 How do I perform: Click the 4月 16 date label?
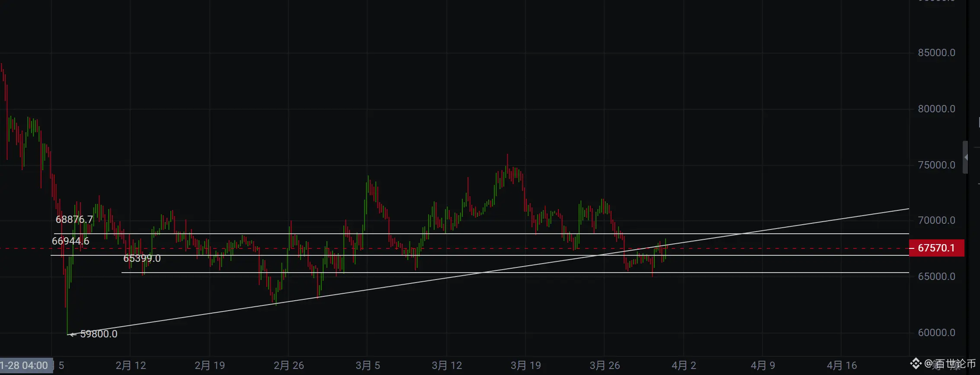[x=842, y=365]
